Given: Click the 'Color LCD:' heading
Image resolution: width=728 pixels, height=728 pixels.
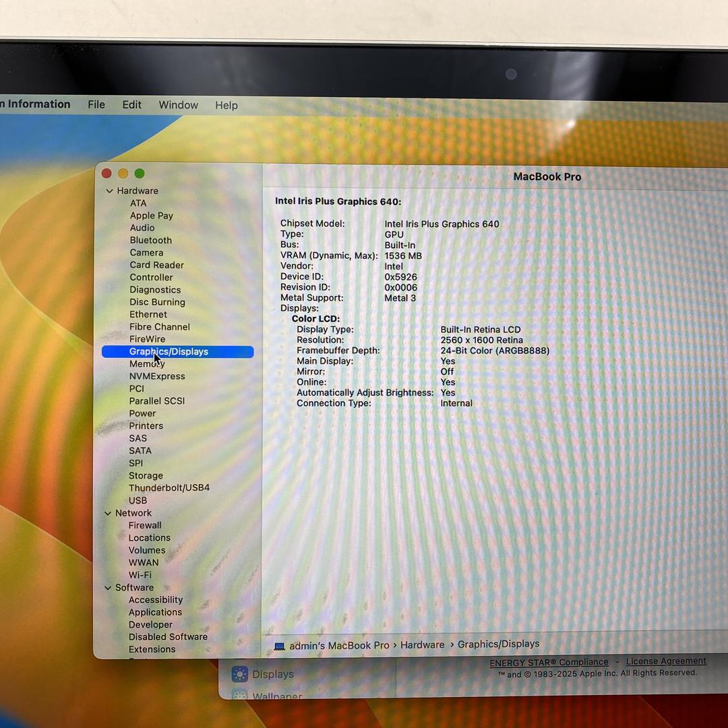Looking at the screenshot, I should point(315,319).
